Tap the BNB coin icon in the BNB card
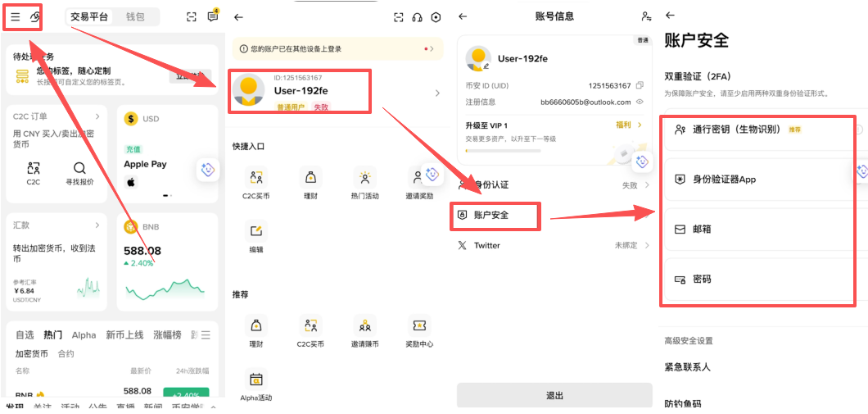This screenshot has width=868, height=414. click(x=131, y=226)
